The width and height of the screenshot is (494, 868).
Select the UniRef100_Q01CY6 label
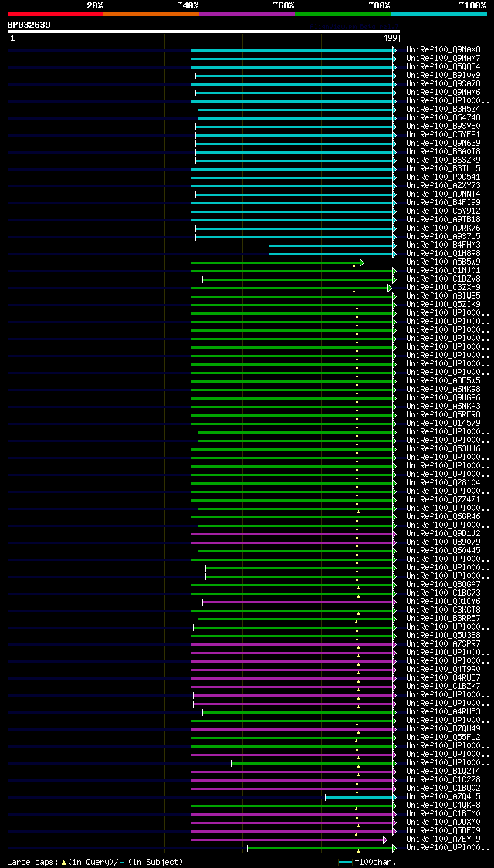443,602
